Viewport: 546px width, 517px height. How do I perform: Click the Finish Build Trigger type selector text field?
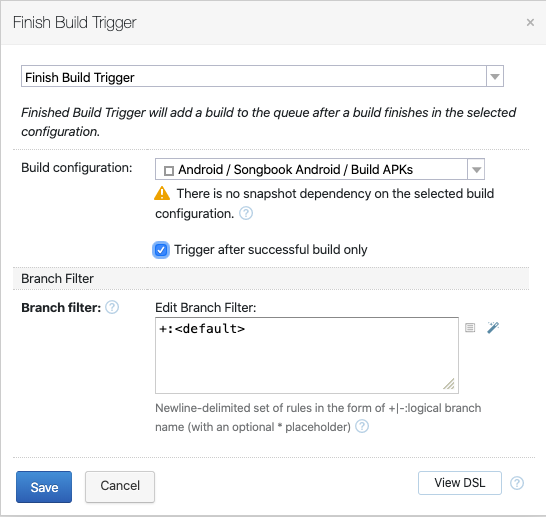tap(254, 76)
